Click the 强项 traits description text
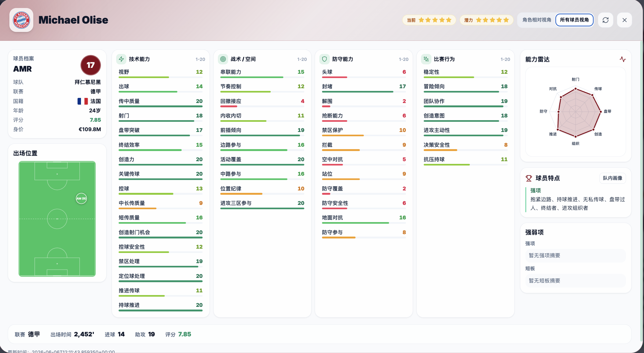644x353 pixels. [x=578, y=204]
